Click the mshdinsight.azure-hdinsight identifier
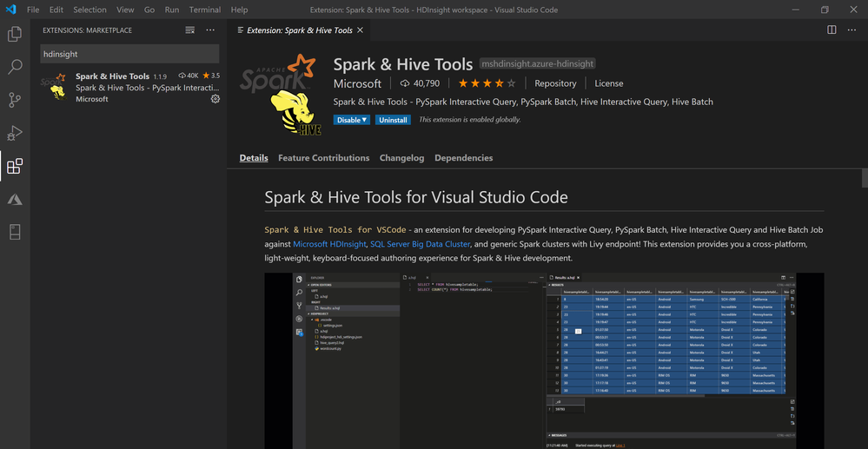Screen dimensions: 868x449 pyautogui.click(x=538, y=63)
